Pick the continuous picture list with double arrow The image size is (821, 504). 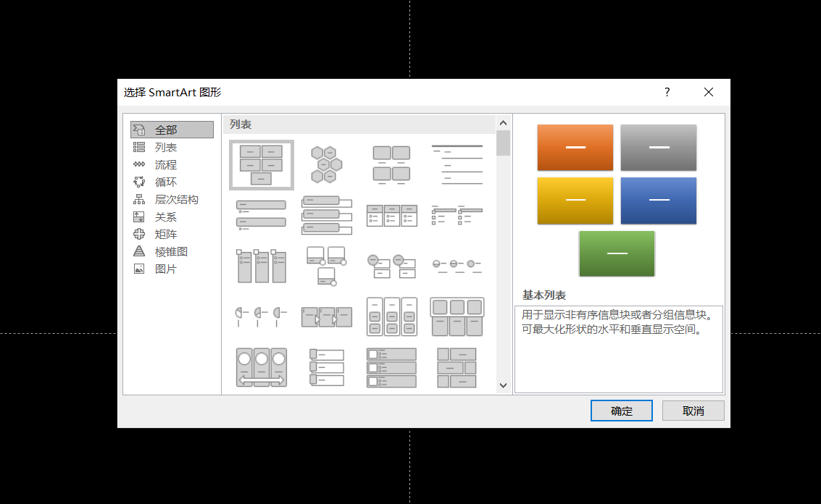tap(262, 367)
